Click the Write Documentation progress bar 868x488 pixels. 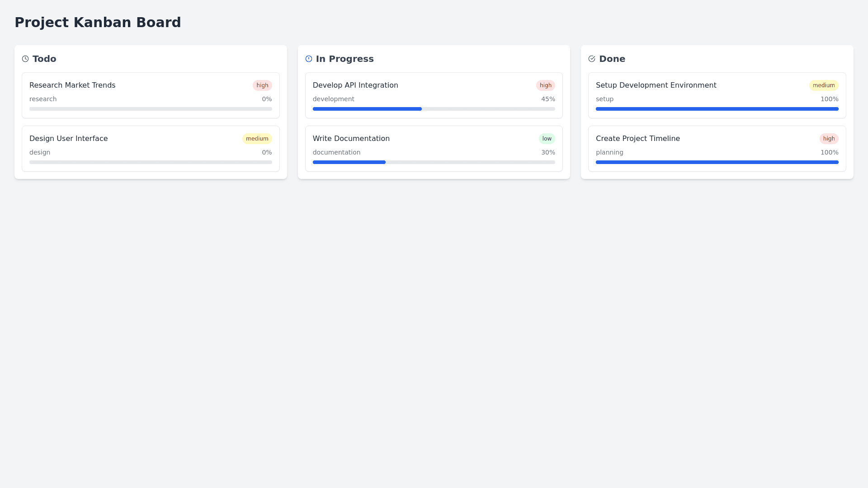[434, 162]
